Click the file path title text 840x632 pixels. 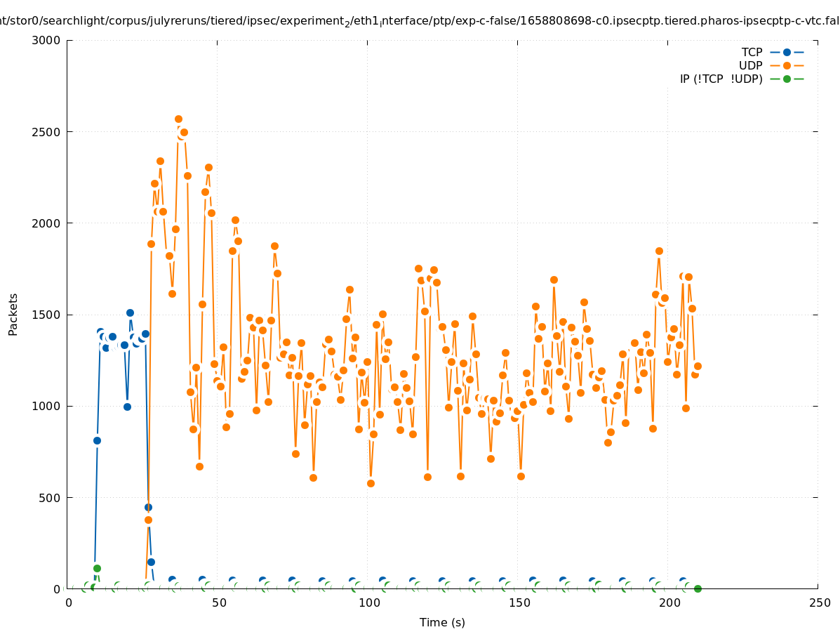tap(420, 21)
